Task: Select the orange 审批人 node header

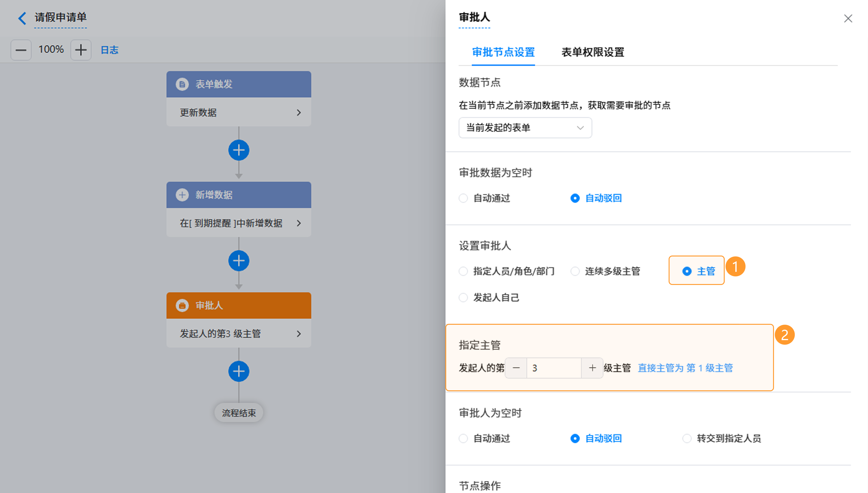Action: tap(238, 306)
